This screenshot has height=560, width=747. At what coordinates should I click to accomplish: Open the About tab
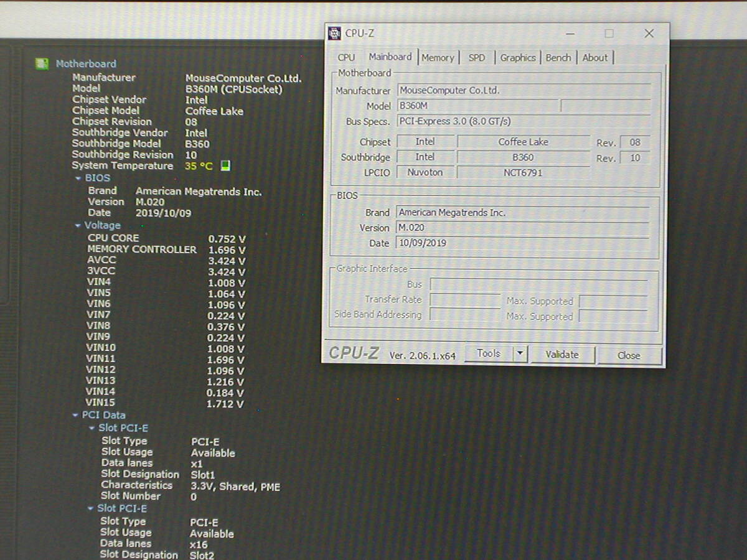(x=595, y=57)
